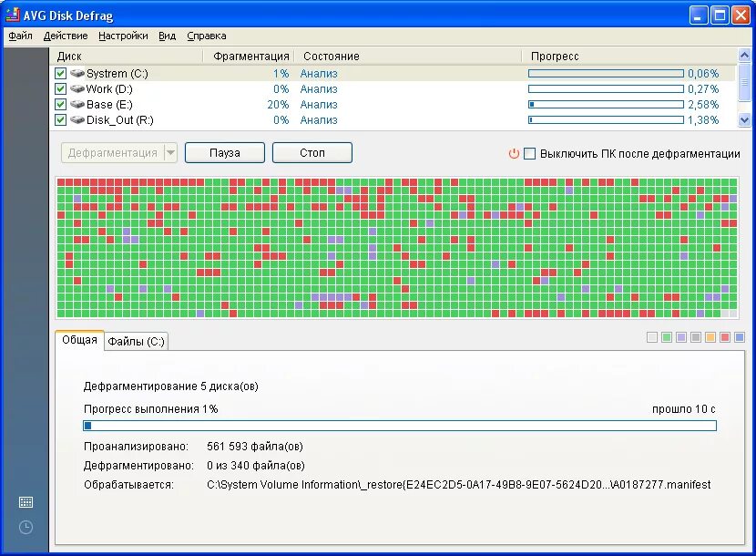The width and height of the screenshot is (756, 556).
Task: Click the 'прошло 10 с' elapsed time text
Action: pyautogui.click(x=684, y=409)
